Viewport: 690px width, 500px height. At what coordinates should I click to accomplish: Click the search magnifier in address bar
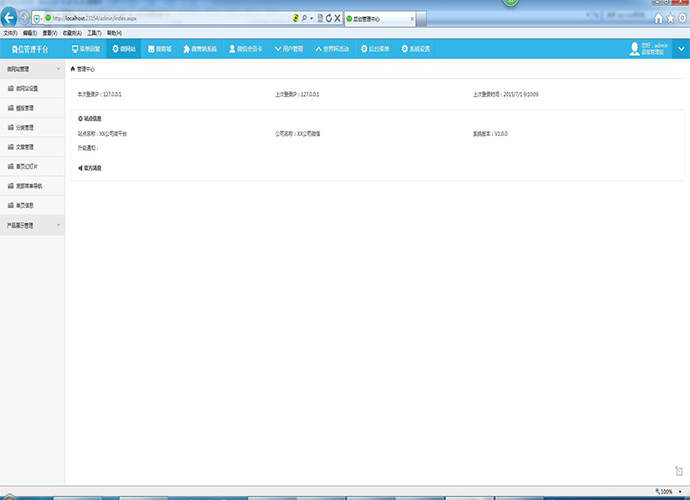click(x=304, y=18)
